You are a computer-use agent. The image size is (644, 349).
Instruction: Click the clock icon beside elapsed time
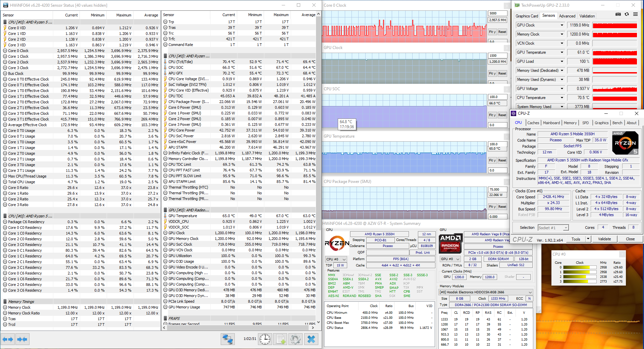(265, 339)
